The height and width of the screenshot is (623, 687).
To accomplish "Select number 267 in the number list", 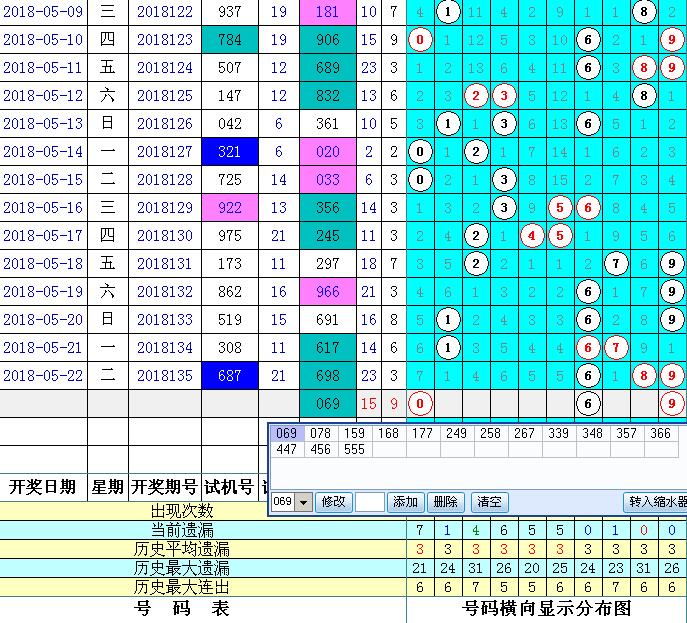I will tap(524, 433).
